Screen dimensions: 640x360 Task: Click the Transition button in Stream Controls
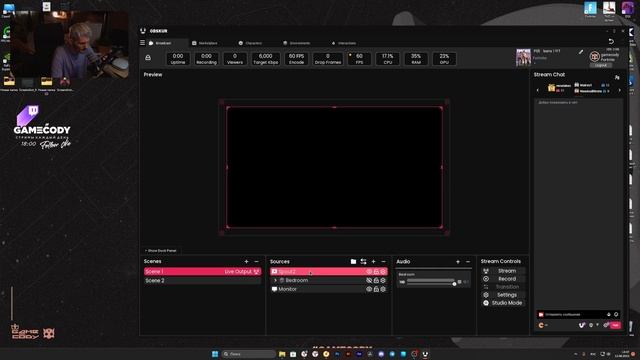(x=503, y=287)
